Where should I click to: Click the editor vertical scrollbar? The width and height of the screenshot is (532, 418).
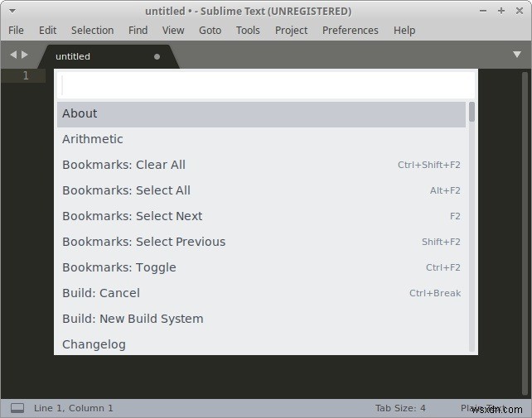point(525,233)
